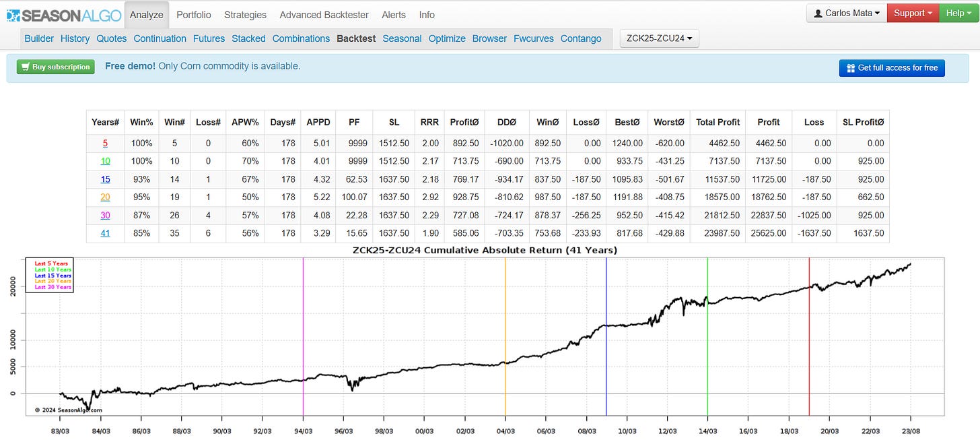Click the red 5-year marker line
Viewport: 980px width, 440px height.
[809, 337]
